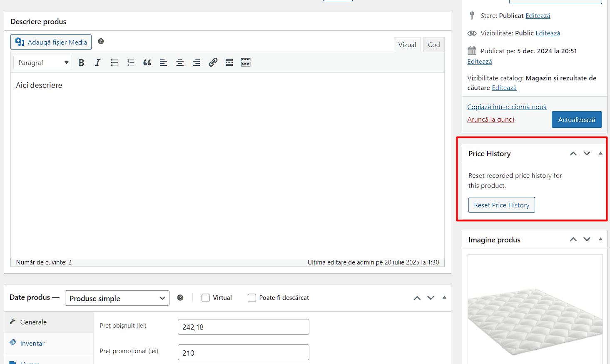The height and width of the screenshot is (364, 610).
Task: Open the Paragraf format dropdown
Action: pyautogui.click(x=42, y=62)
